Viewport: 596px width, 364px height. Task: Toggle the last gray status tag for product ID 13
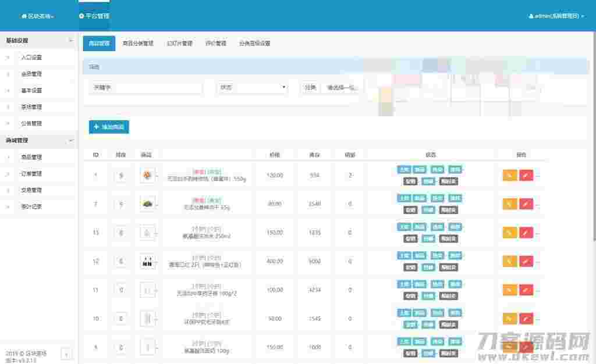coord(448,238)
